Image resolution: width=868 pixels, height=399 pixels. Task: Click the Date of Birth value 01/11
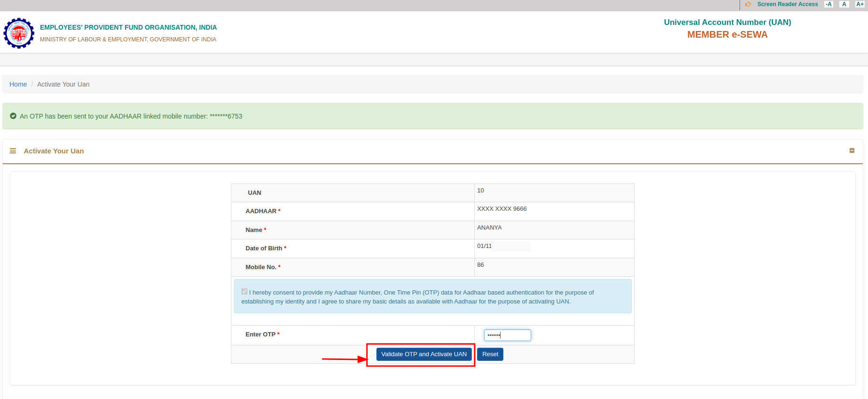(x=484, y=246)
